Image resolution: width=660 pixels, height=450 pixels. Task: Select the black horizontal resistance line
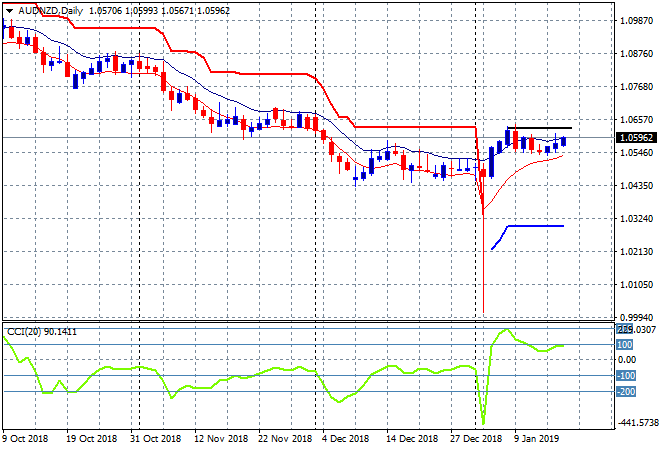pos(538,128)
